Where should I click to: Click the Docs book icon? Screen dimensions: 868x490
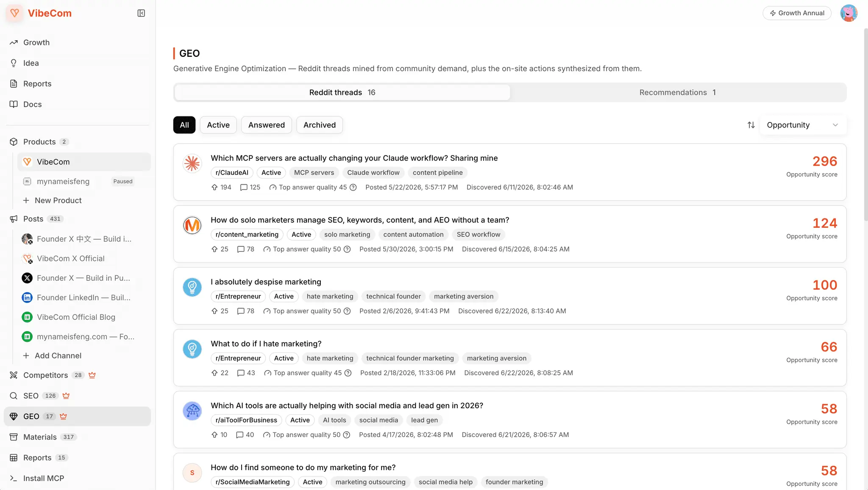14,104
